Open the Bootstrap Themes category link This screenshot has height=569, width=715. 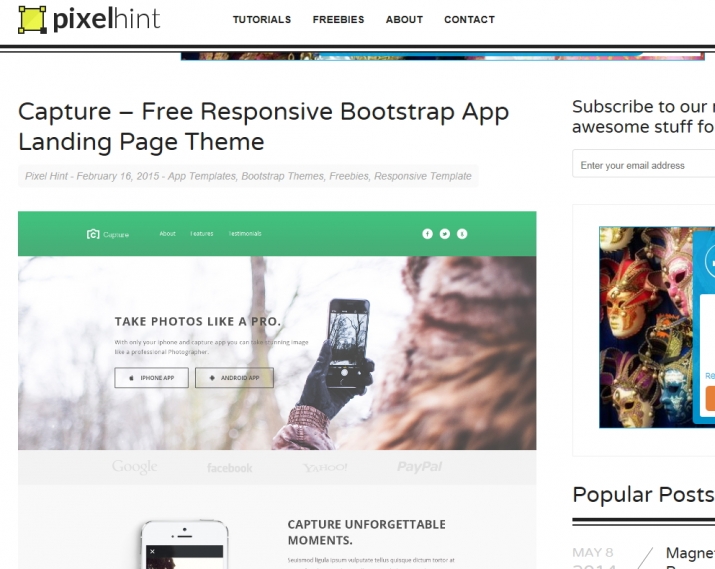[283, 176]
